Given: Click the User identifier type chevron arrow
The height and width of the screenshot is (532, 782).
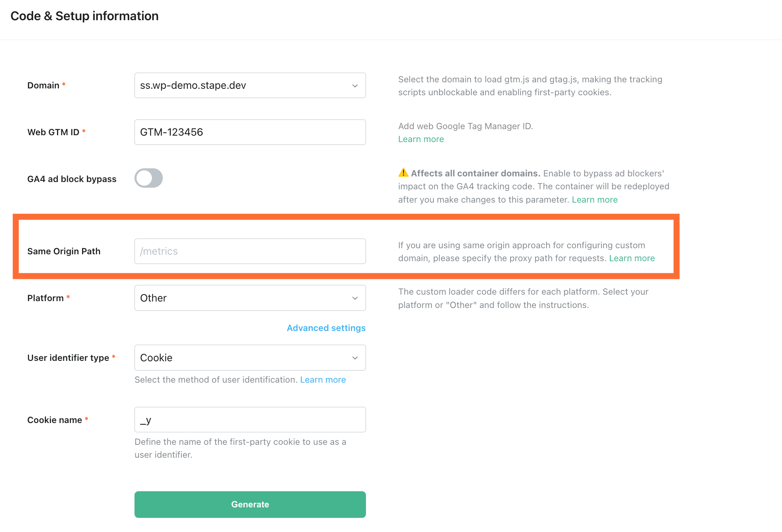Looking at the screenshot, I should (x=355, y=358).
